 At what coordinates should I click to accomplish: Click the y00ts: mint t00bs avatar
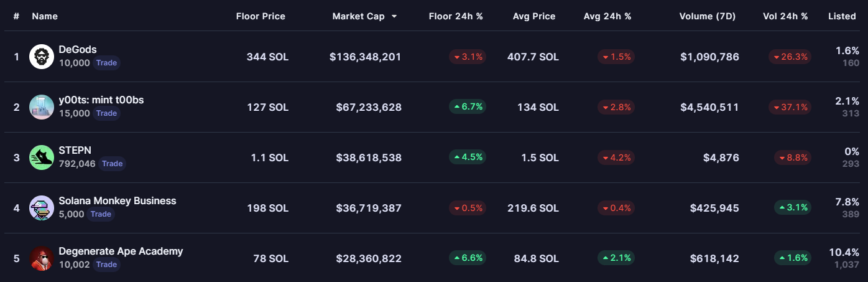[42, 107]
